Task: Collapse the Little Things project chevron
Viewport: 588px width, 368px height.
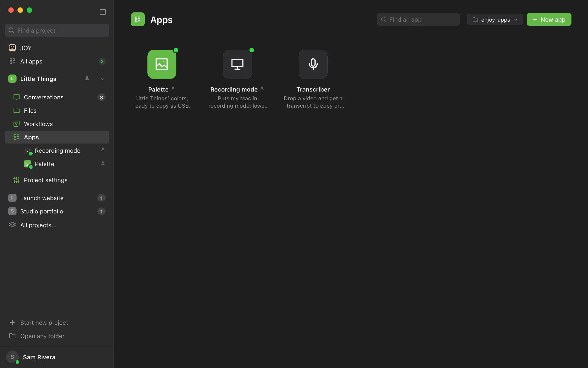Action: pyautogui.click(x=103, y=79)
